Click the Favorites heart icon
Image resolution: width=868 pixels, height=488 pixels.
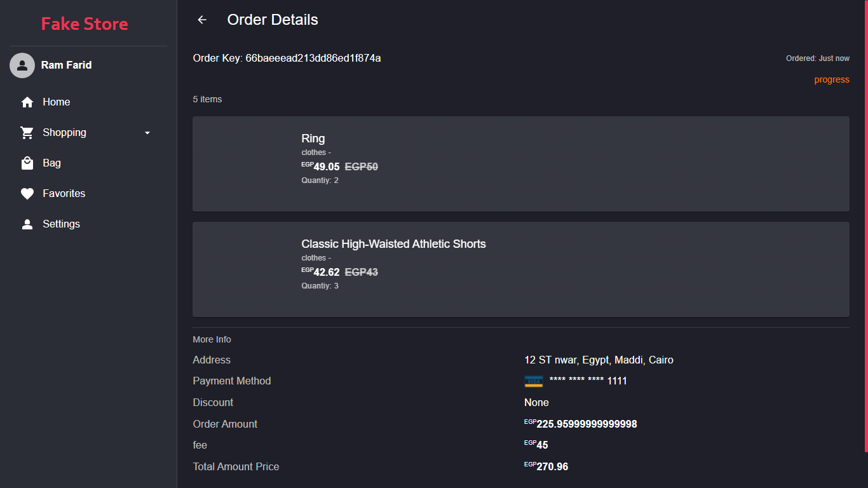[27, 194]
